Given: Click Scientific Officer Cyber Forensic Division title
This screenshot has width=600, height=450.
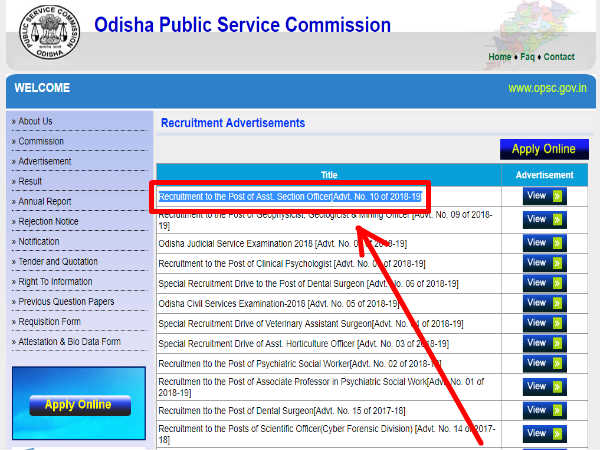Looking at the screenshot, I should [327, 434].
